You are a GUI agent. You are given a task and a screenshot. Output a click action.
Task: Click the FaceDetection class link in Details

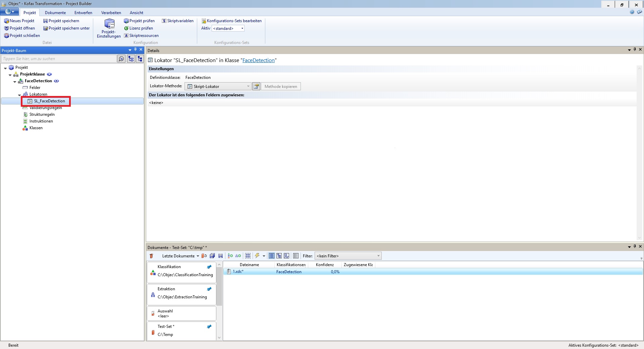(x=258, y=60)
